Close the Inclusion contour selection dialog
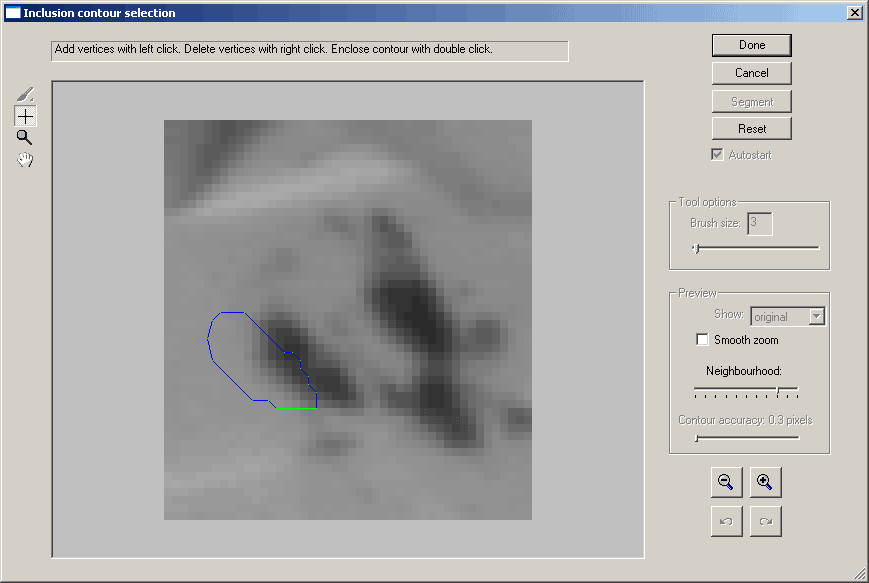 pos(854,13)
